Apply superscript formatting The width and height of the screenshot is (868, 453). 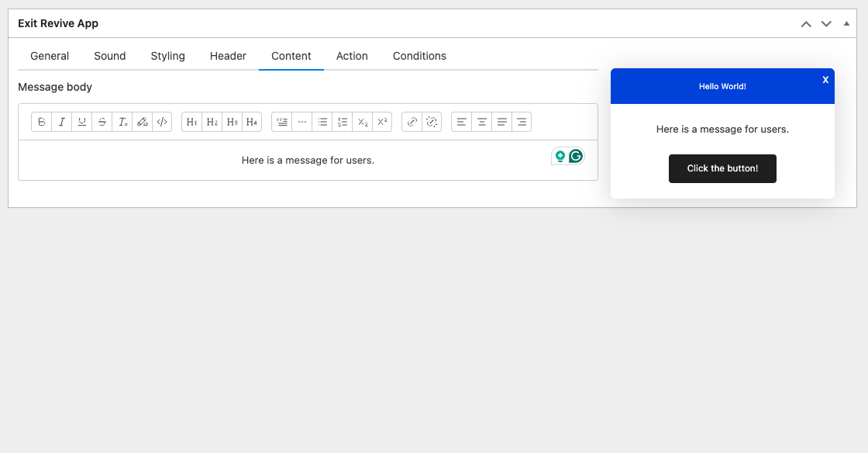(382, 122)
